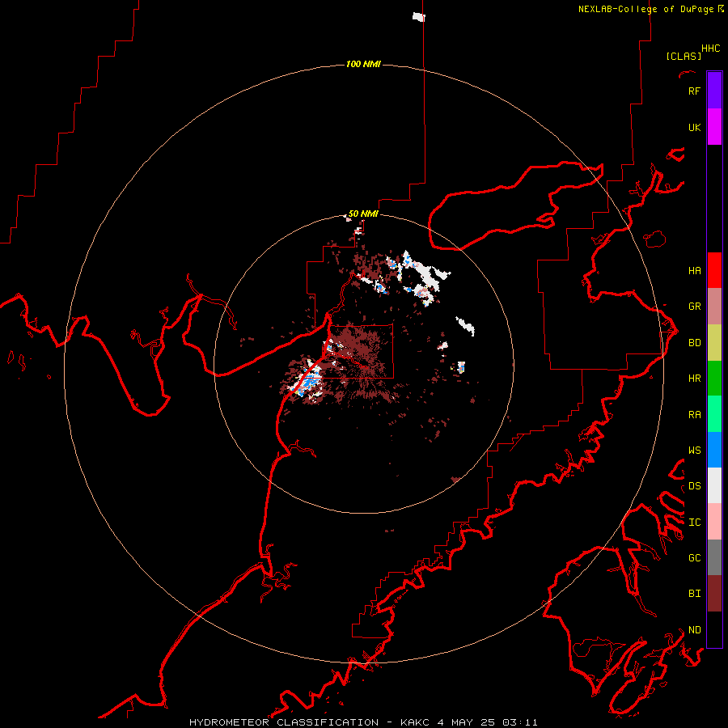This screenshot has width=728, height=728.
Task: Select the IC pink legend swatch
Action: [714, 522]
